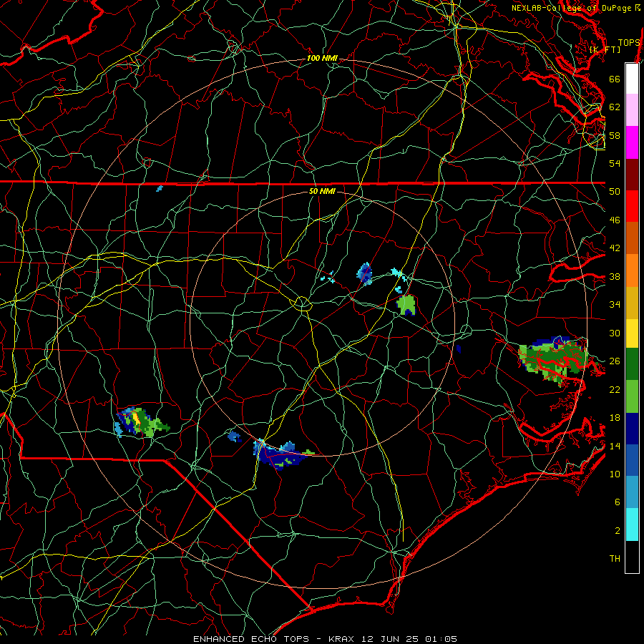Click the "KRAX" radar site identifier

(343, 639)
